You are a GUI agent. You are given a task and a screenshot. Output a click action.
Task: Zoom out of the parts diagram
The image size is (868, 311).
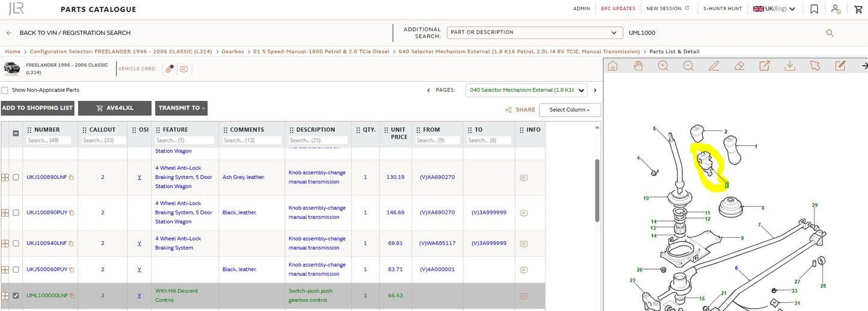pyautogui.click(x=688, y=66)
